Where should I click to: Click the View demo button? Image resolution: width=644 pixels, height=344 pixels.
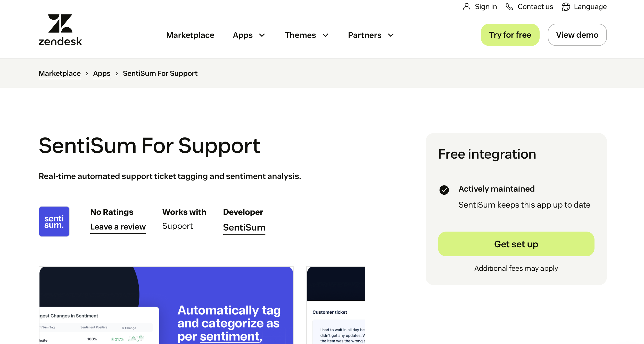click(577, 35)
